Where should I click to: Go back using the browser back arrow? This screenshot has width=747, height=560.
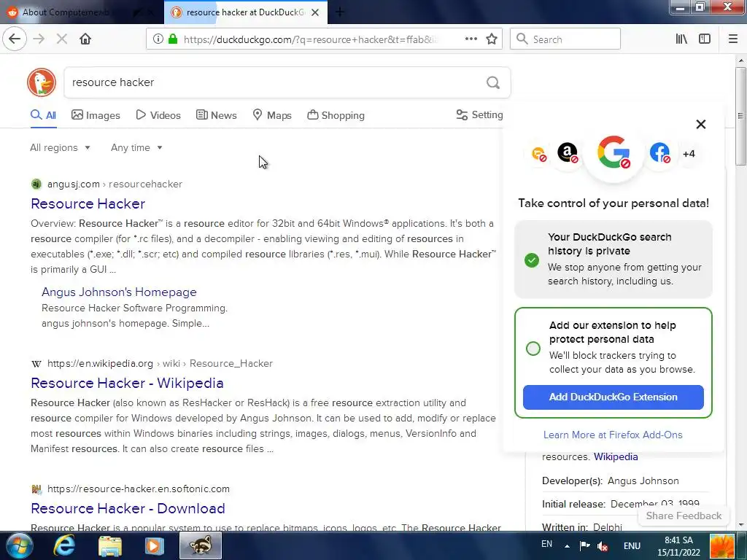tap(15, 39)
